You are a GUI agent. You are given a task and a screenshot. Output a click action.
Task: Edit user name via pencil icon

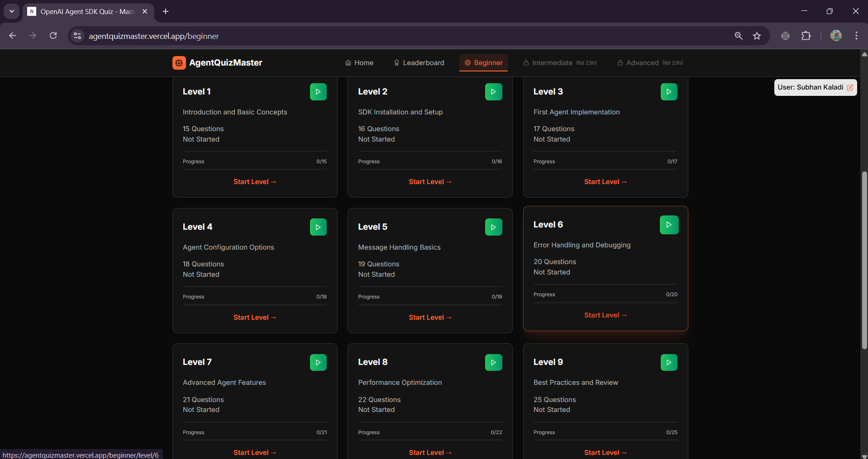pos(850,88)
